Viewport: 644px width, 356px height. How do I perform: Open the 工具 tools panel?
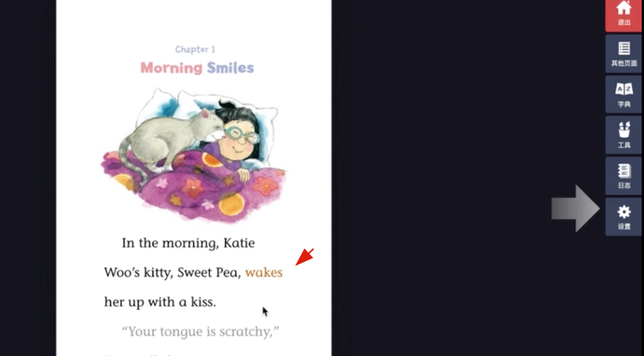624,135
